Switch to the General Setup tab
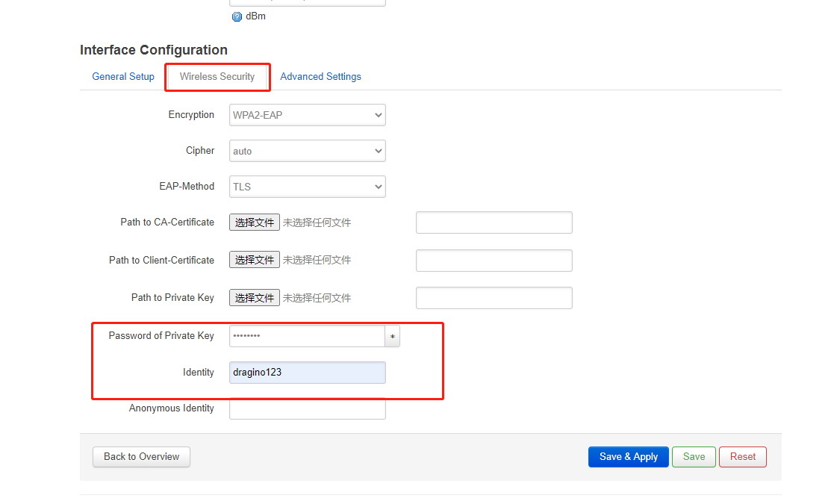Screen dimensions: 831x504 [123, 76]
